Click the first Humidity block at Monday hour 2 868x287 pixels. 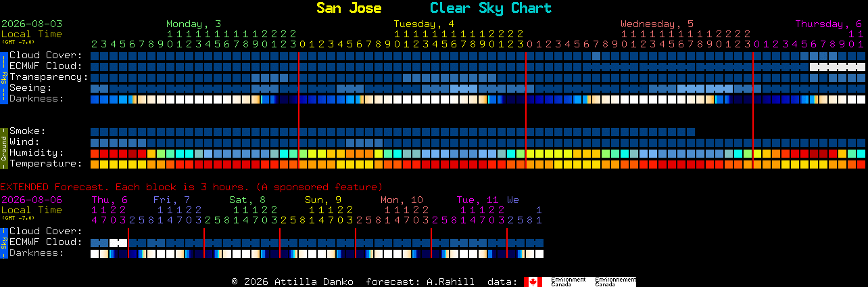[95, 154]
